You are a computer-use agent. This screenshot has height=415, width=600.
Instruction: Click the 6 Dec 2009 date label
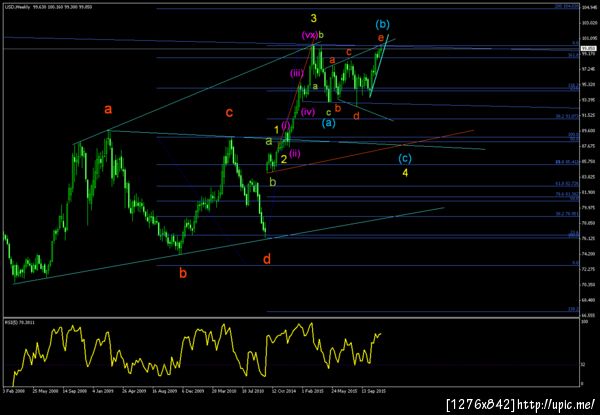(x=193, y=392)
